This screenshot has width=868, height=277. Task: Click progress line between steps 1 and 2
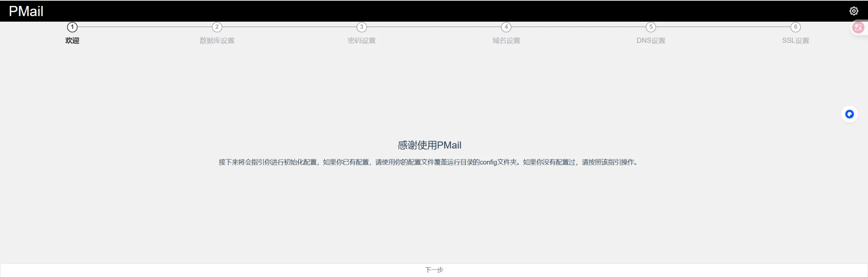coord(145,27)
